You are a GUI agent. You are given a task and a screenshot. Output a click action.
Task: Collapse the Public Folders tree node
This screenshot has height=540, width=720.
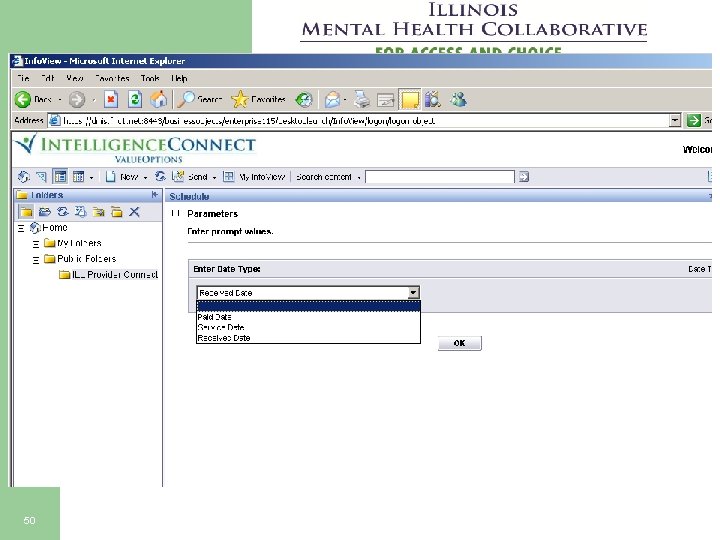(36, 260)
